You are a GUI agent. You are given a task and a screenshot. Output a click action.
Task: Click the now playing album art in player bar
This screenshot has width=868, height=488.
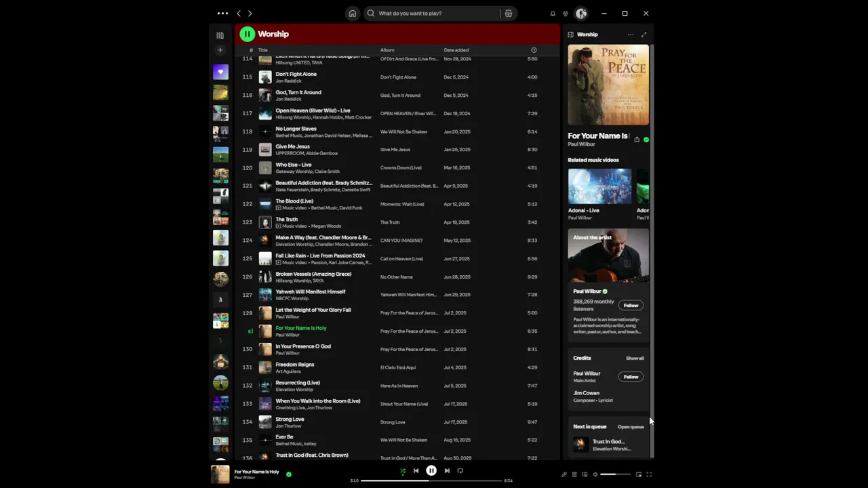click(220, 474)
